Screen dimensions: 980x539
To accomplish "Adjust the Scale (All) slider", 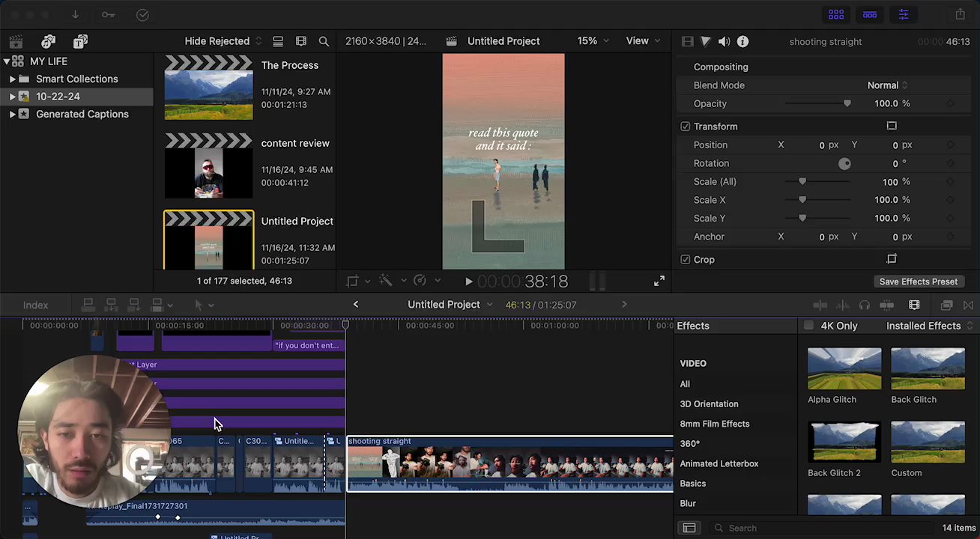I will click(817, 182).
